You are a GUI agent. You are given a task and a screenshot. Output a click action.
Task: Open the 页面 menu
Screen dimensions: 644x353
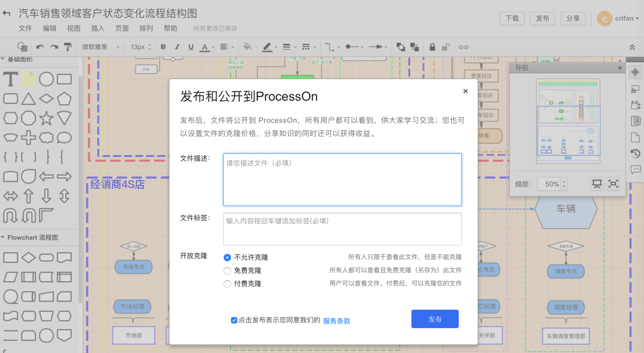coord(122,28)
